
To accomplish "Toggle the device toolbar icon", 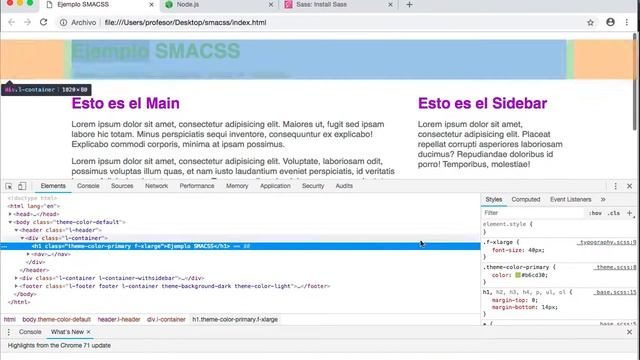I will pos(22,186).
